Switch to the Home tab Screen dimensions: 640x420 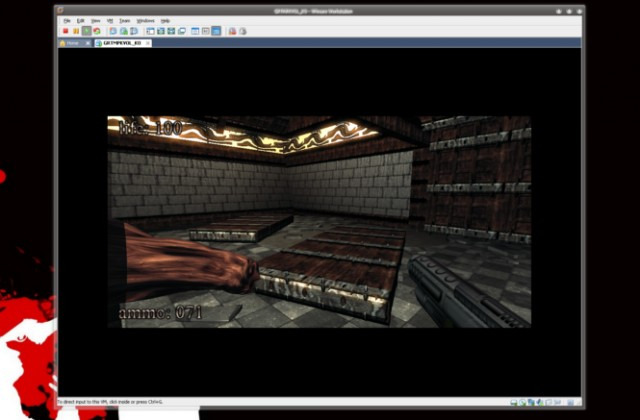[73, 43]
